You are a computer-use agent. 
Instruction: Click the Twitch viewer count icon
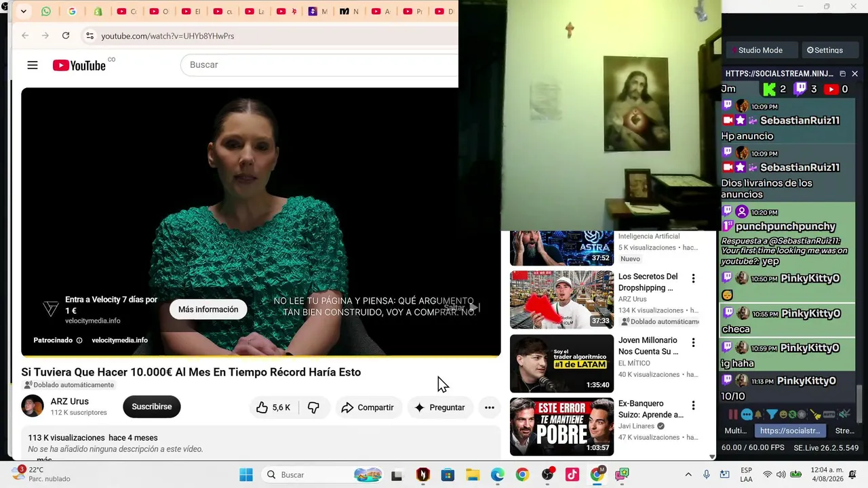point(800,89)
